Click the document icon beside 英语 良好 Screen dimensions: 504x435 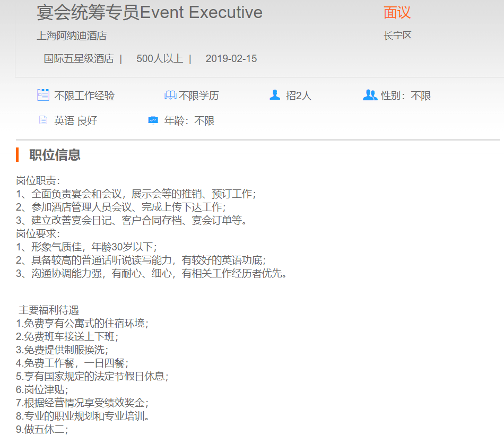pos(43,120)
